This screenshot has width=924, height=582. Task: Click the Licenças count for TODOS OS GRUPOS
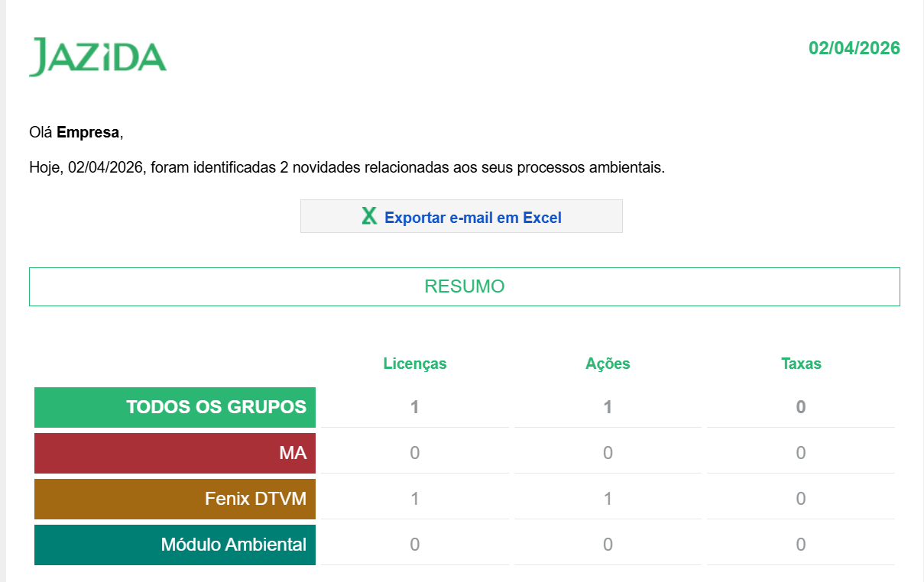click(414, 407)
